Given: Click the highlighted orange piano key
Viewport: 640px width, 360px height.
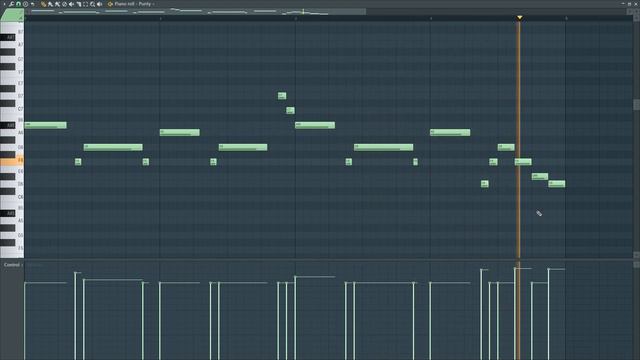Looking at the screenshot, I should point(12,162).
